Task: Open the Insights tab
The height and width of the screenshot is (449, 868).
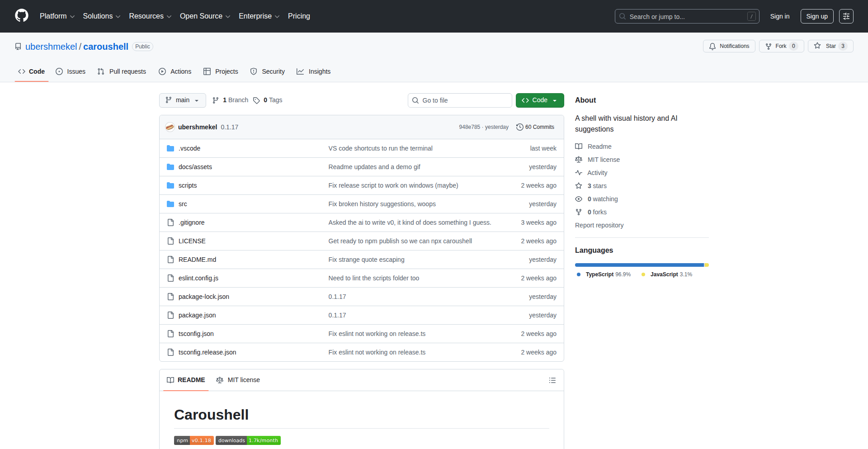Action: pos(314,71)
